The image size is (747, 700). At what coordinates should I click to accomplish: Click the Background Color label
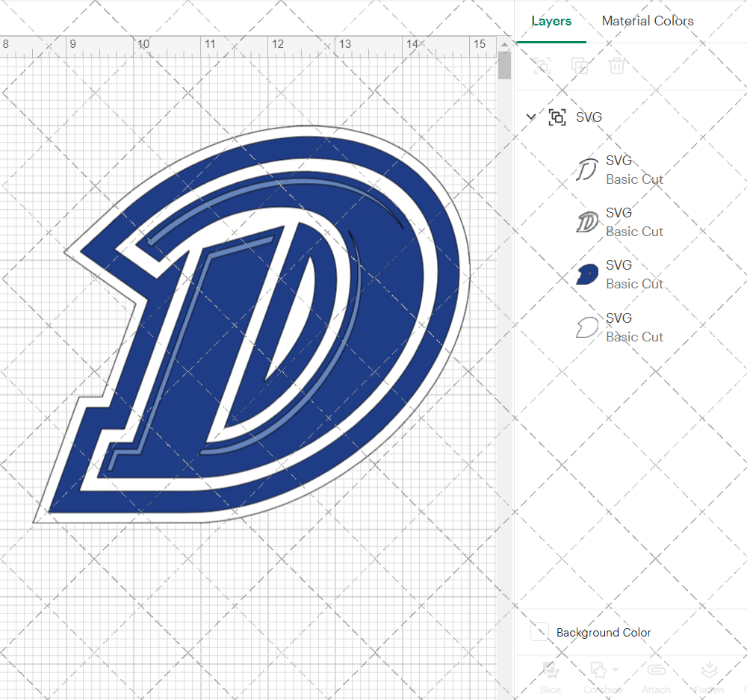pyautogui.click(x=603, y=633)
